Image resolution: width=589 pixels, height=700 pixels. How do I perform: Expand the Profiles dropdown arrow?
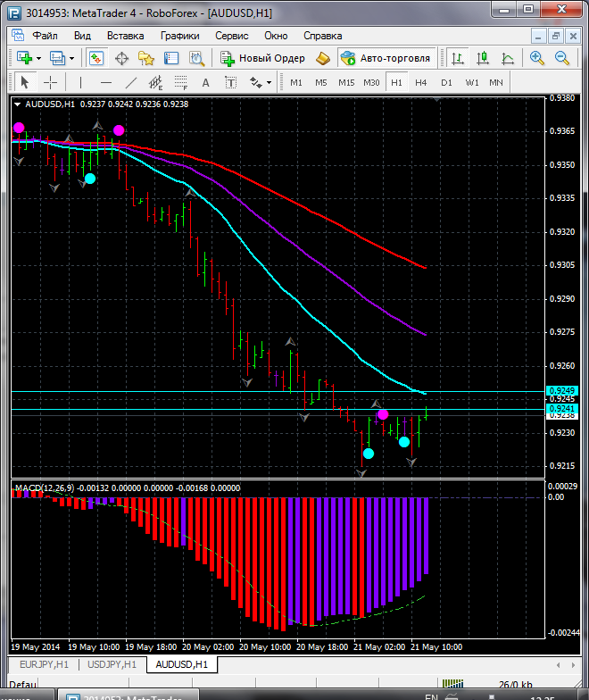71,59
